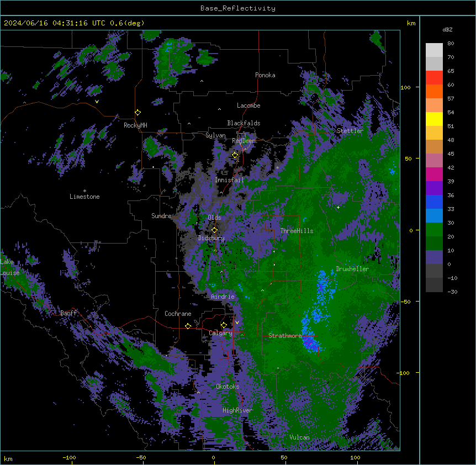Select the Cochrane city label

[x=178, y=314]
